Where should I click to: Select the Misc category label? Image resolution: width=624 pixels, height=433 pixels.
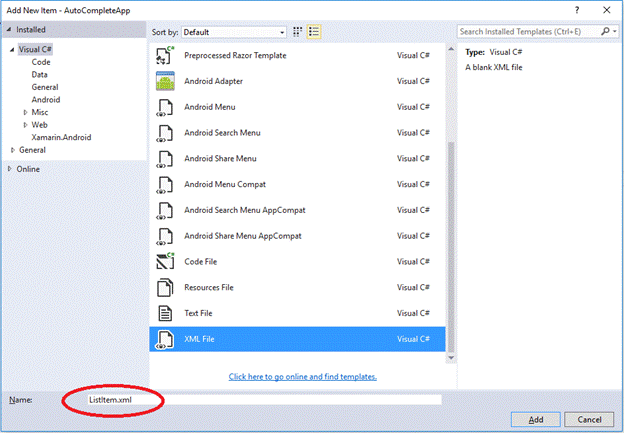(40, 113)
